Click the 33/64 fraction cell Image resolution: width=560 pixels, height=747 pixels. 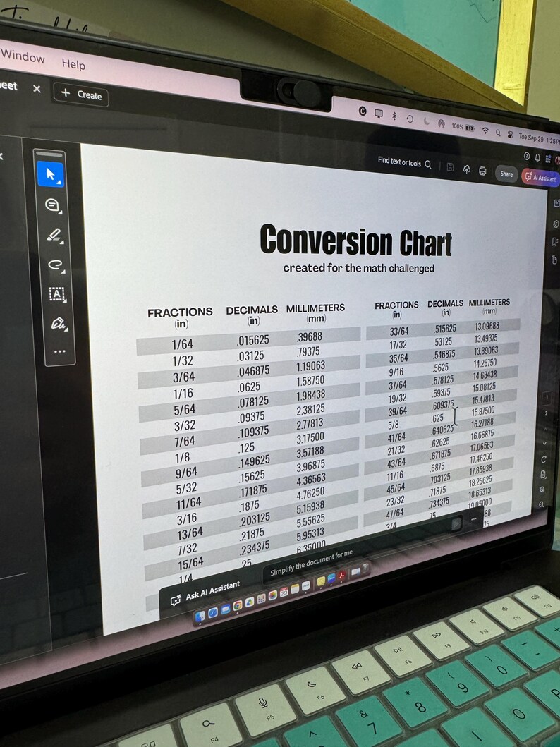(399, 331)
